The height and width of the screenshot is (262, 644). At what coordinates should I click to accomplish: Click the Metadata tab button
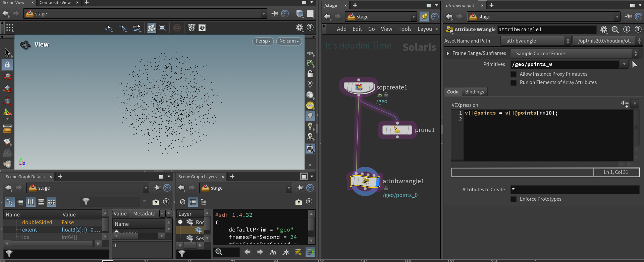point(144,214)
